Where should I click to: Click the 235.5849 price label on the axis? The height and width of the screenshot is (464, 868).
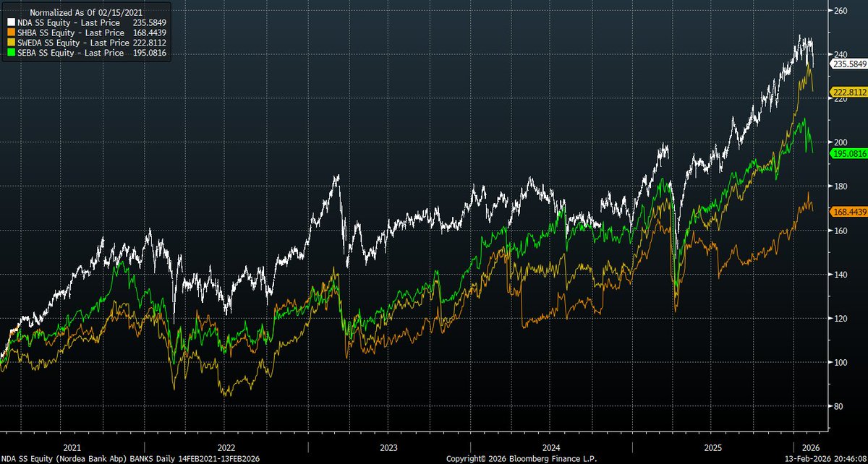tap(850, 64)
